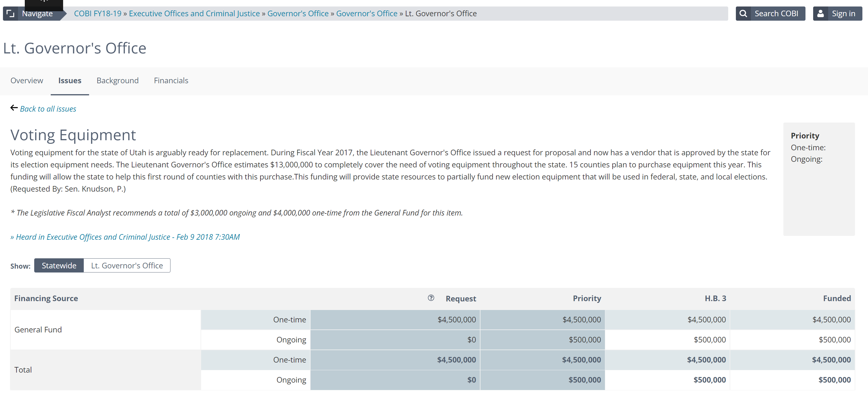This screenshot has height=408, width=868.
Task: Select the Issues tab
Action: (x=70, y=81)
